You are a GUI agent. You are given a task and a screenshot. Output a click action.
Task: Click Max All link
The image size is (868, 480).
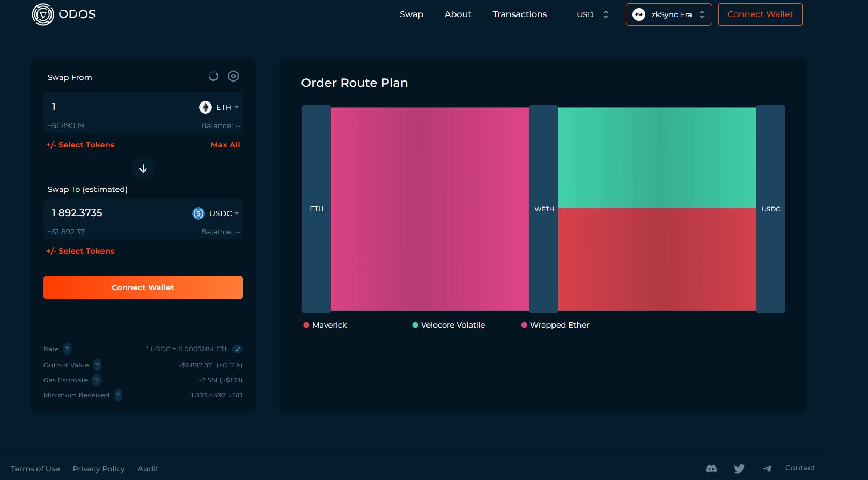[225, 145]
